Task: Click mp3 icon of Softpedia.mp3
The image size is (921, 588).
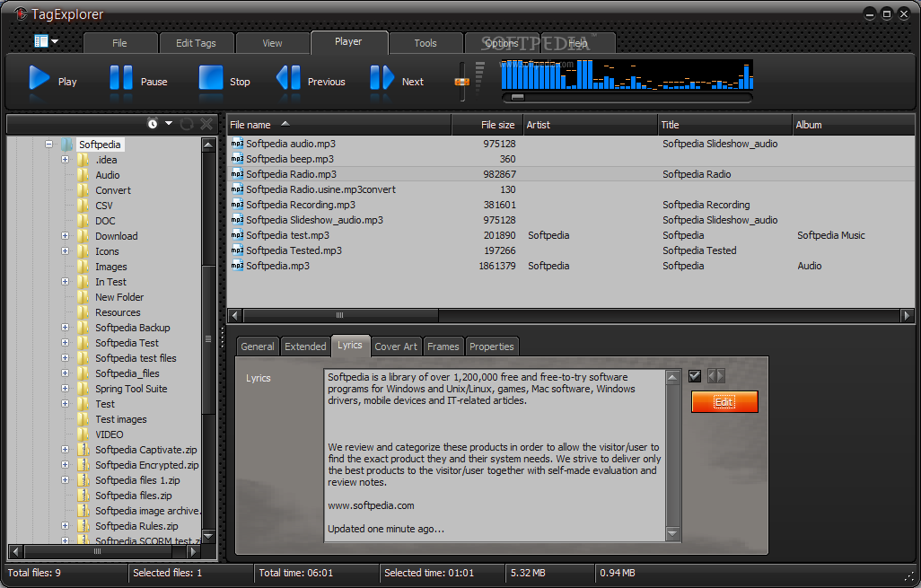Action: coord(237,266)
